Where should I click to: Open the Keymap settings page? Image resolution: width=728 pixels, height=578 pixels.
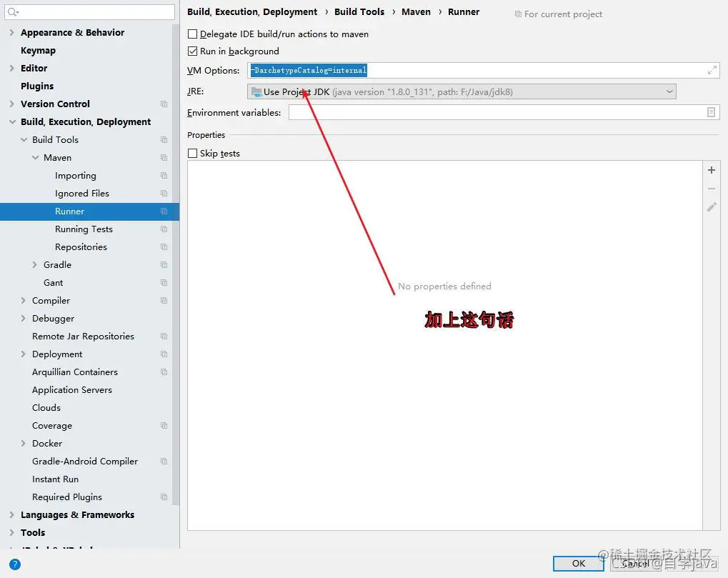pyautogui.click(x=38, y=50)
